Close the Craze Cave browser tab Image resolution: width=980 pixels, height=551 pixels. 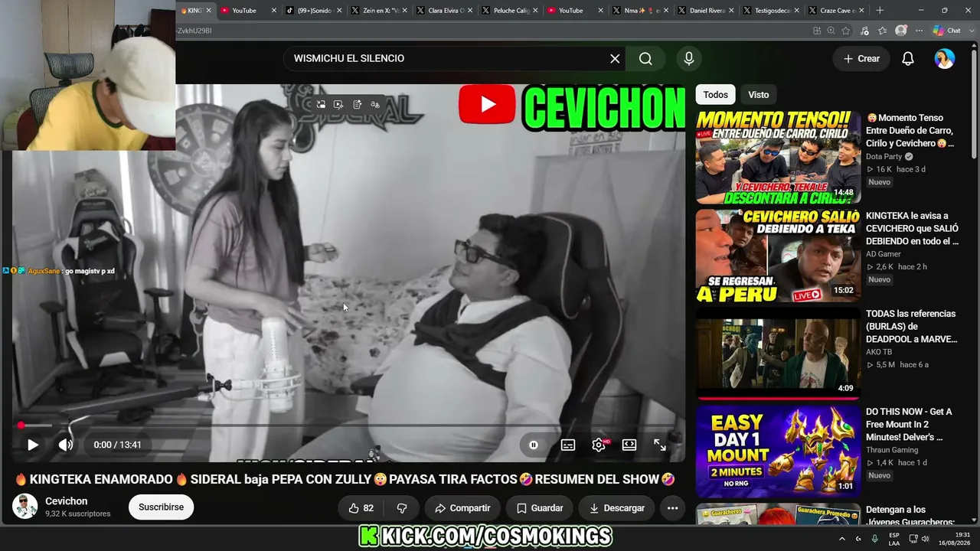(862, 11)
